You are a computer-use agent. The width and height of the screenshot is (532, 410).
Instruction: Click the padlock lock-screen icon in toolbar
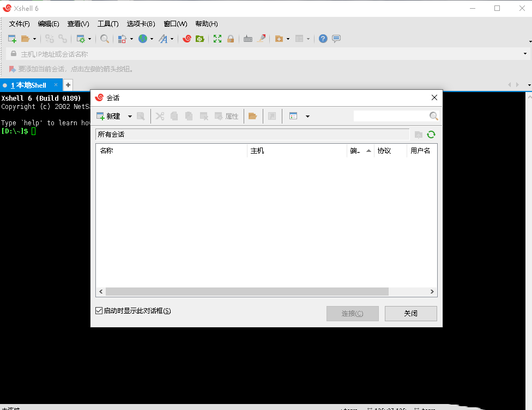click(x=231, y=39)
